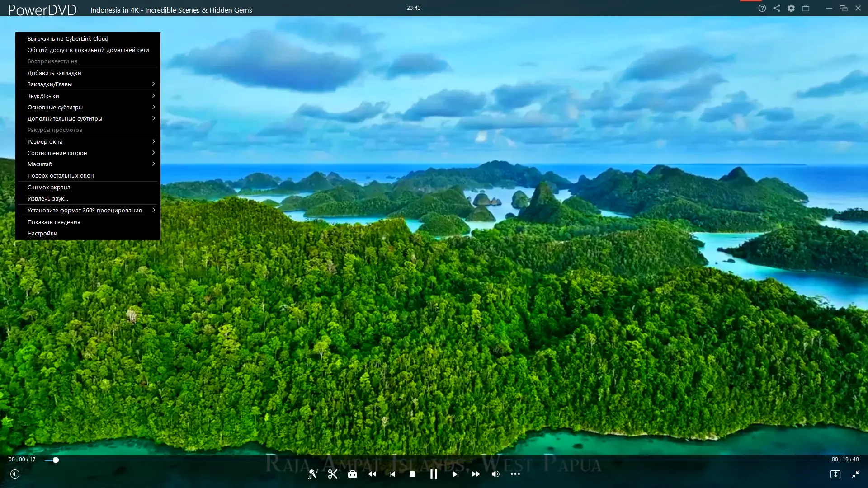Select Снимок экрана menu item

pos(49,187)
